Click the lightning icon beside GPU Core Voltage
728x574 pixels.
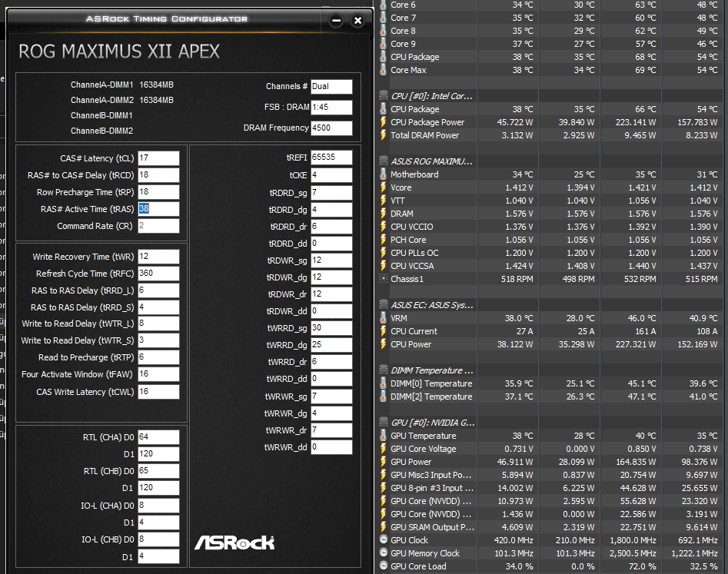[383, 449]
